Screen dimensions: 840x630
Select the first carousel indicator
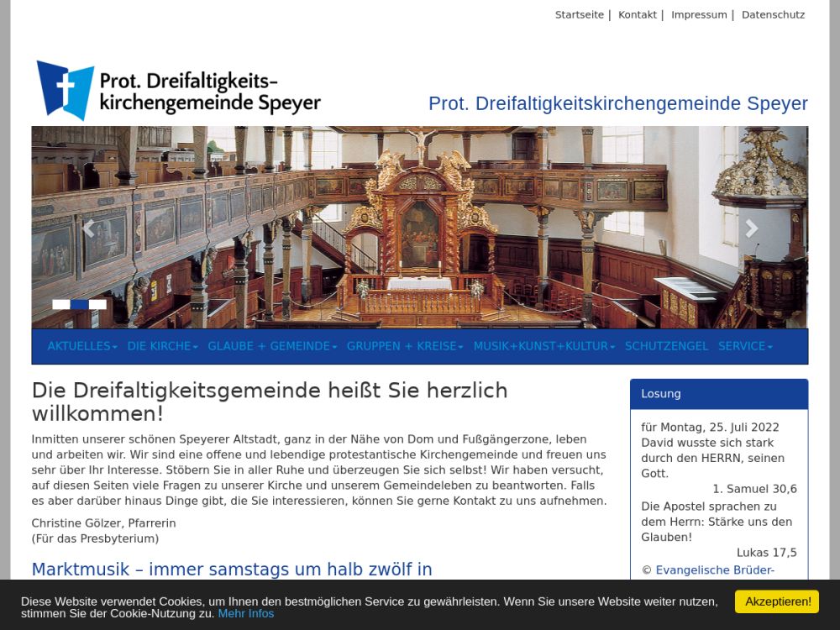pyautogui.click(x=61, y=305)
